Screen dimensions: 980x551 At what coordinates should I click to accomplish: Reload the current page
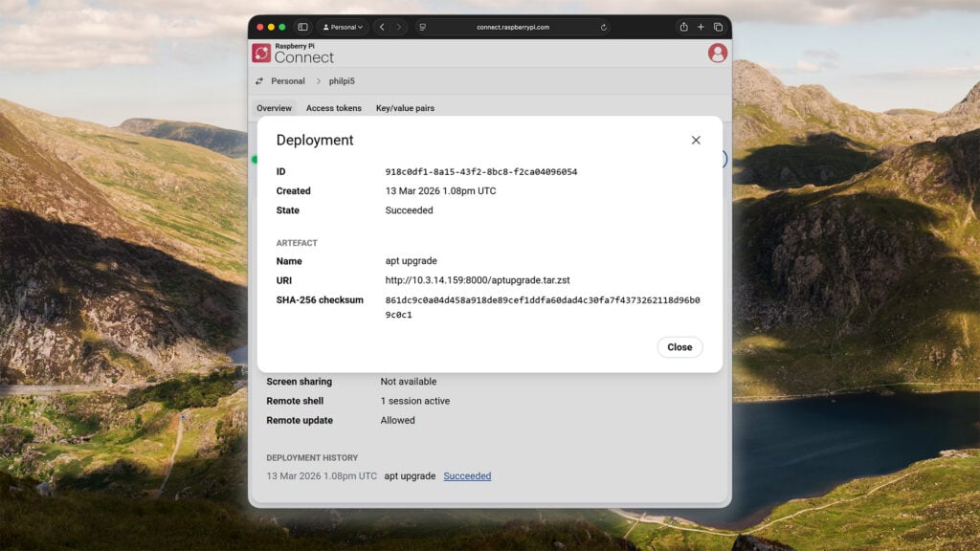[604, 28]
